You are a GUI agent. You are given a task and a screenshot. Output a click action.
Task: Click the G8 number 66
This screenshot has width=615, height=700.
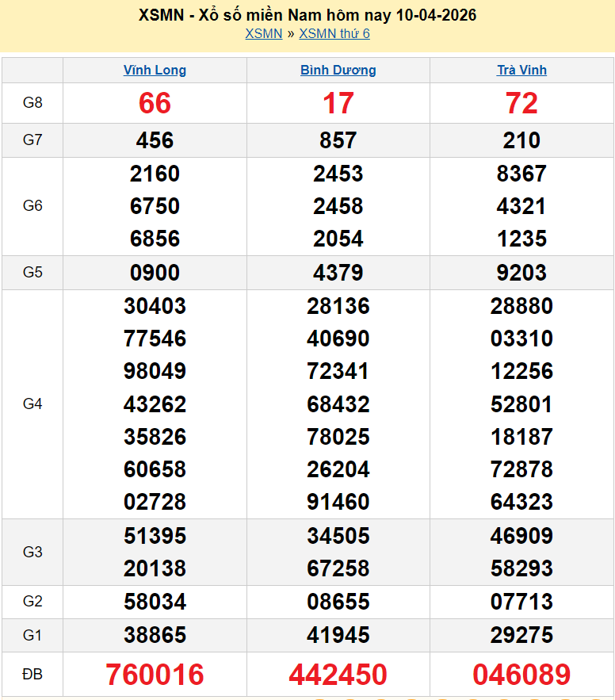point(155,103)
